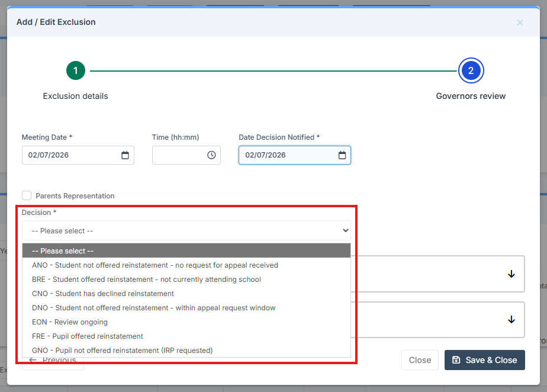This screenshot has width=547, height=392.
Task: Pick CNO - Student has declined reinstatement
Action: tap(186, 294)
